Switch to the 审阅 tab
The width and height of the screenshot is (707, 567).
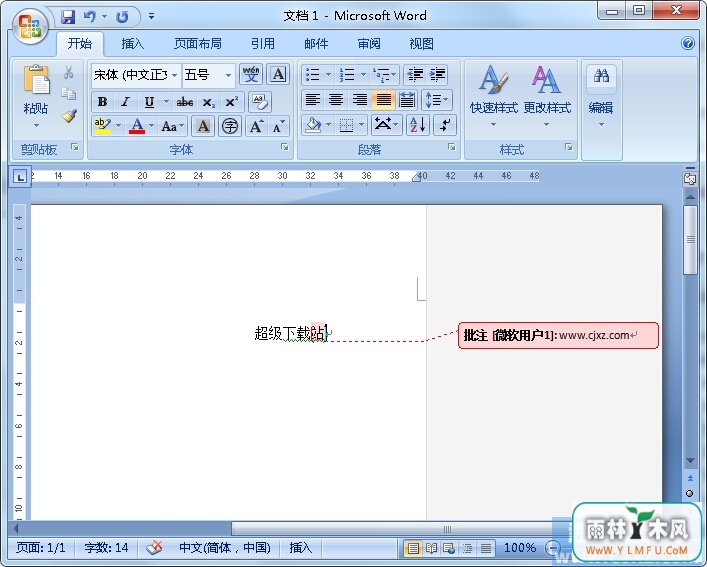pyautogui.click(x=369, y=44)
